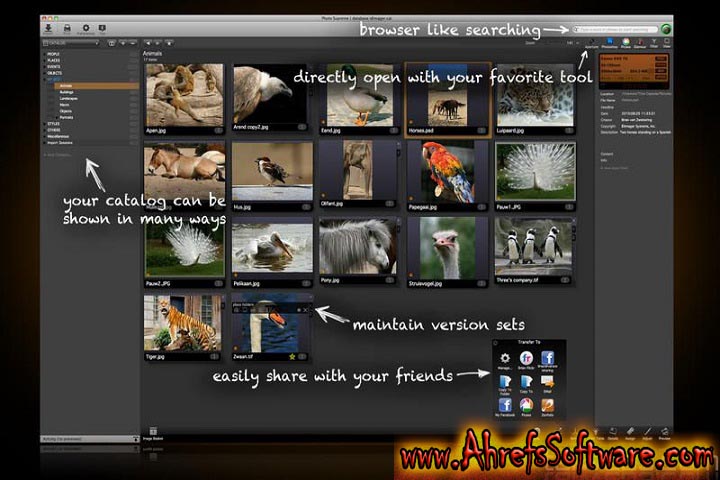Select the Horses.psd thumbnail

pyautogui.click(x=447, y=99)
